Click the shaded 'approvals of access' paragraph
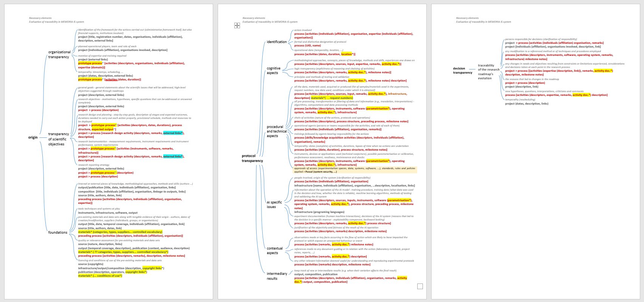 355,170
